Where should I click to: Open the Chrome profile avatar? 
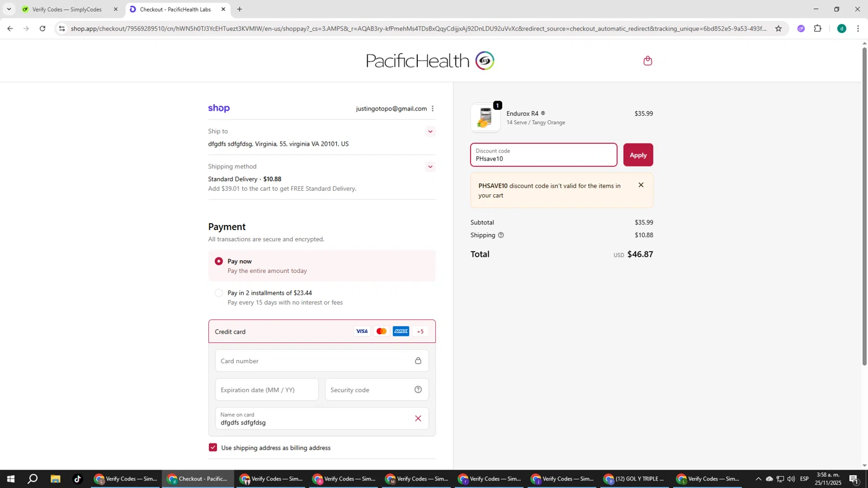tap(841, 28)
